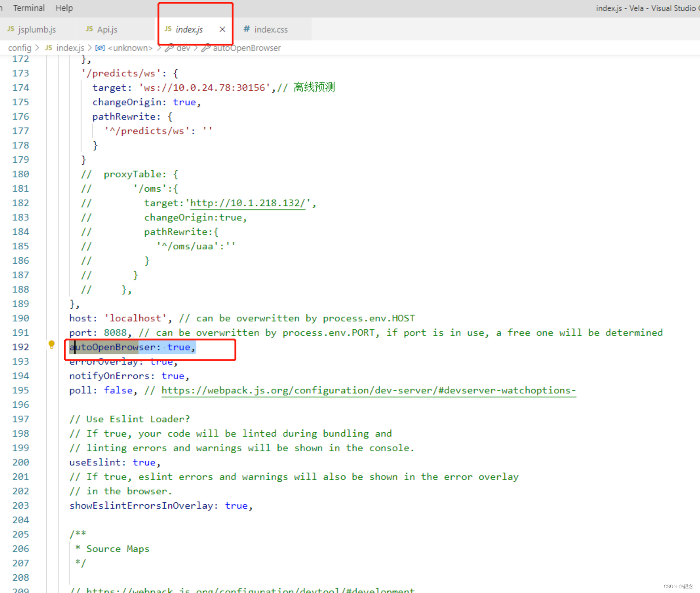Click the ws://10.0.24.78:30156 target string

pyautogui.click(x=204, y=88)
